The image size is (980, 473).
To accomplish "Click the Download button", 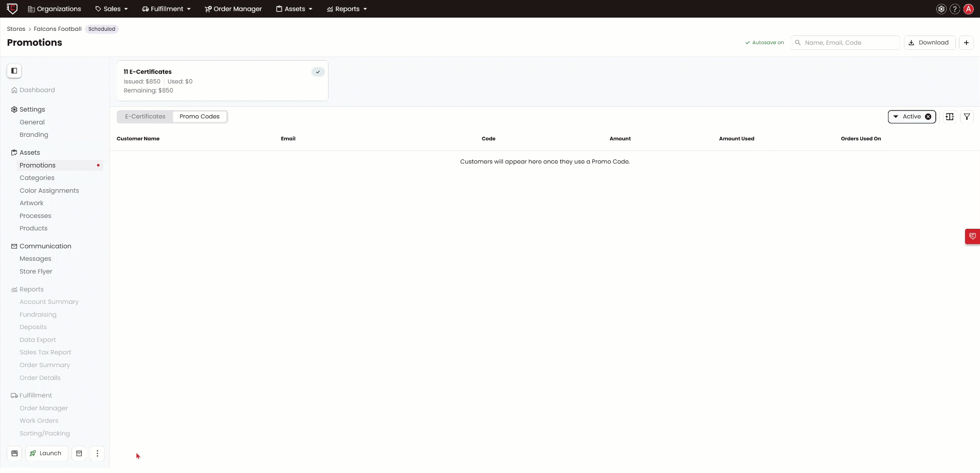I will point(930,43).
